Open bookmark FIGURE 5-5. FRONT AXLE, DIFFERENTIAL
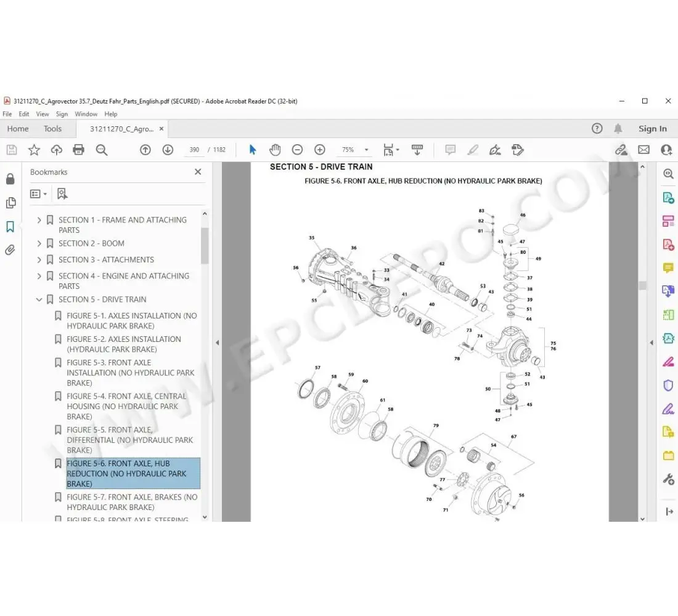Image resolution: width=678 pixels, height=616 pixels. tap(129, 440)
